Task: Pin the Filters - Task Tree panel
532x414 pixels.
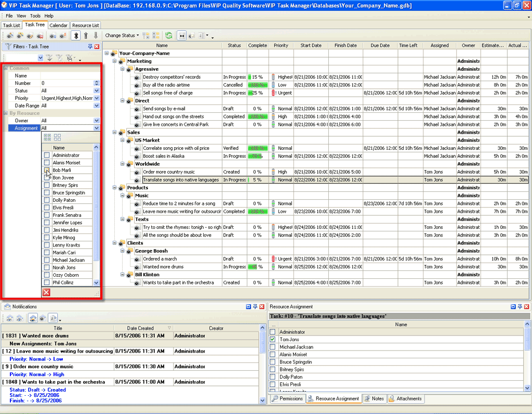Action: (90, 46)
